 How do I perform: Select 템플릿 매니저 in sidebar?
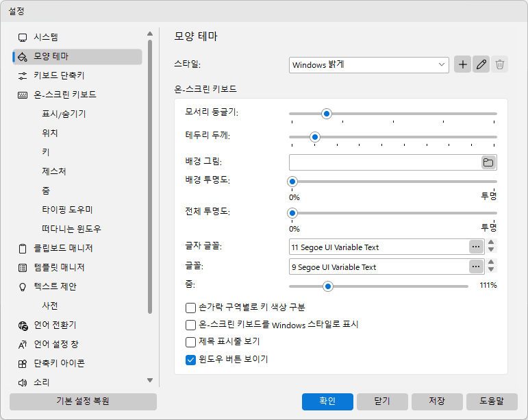77,268
